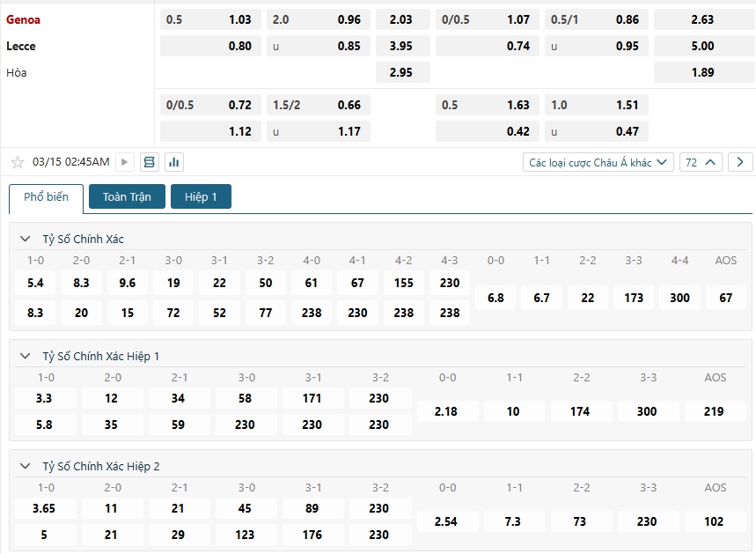Click the Genoa team name

[x=24, y=19]
